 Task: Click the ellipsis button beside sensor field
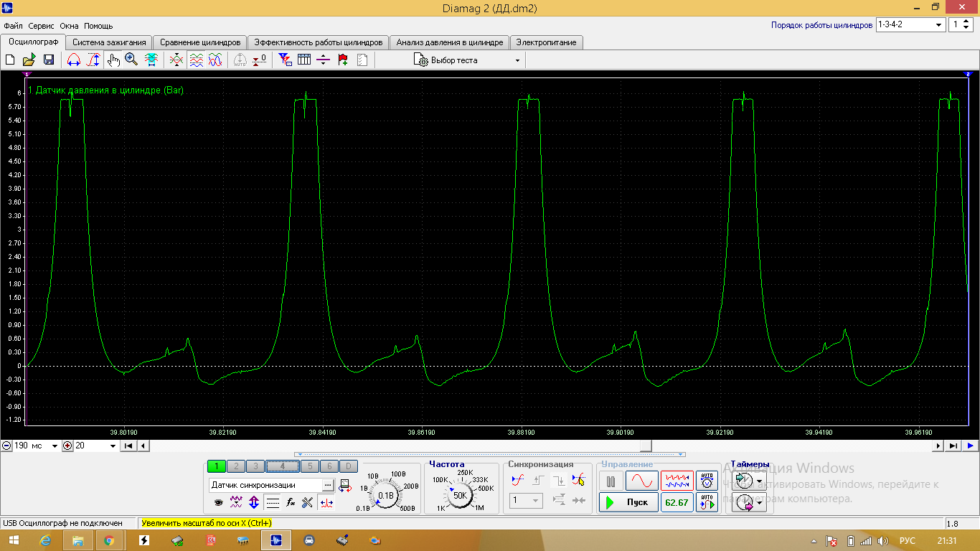click(328, 485)
